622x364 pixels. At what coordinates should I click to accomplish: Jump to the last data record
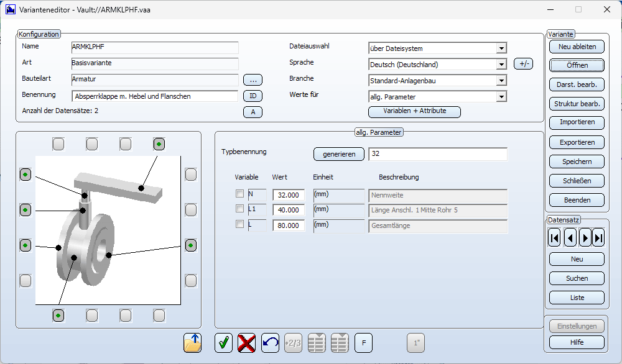pos(599,238)
